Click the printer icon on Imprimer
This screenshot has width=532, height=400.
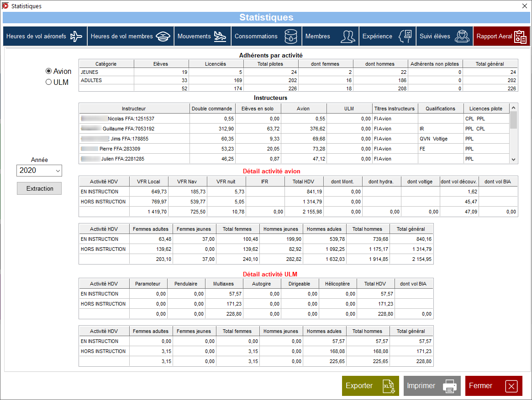(x=450, y=386)
